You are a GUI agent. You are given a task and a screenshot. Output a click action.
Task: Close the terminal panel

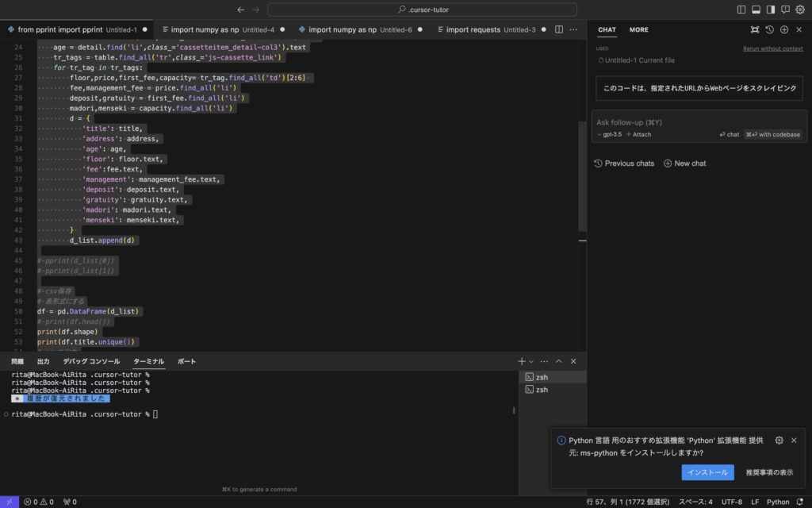click(573, 361)
